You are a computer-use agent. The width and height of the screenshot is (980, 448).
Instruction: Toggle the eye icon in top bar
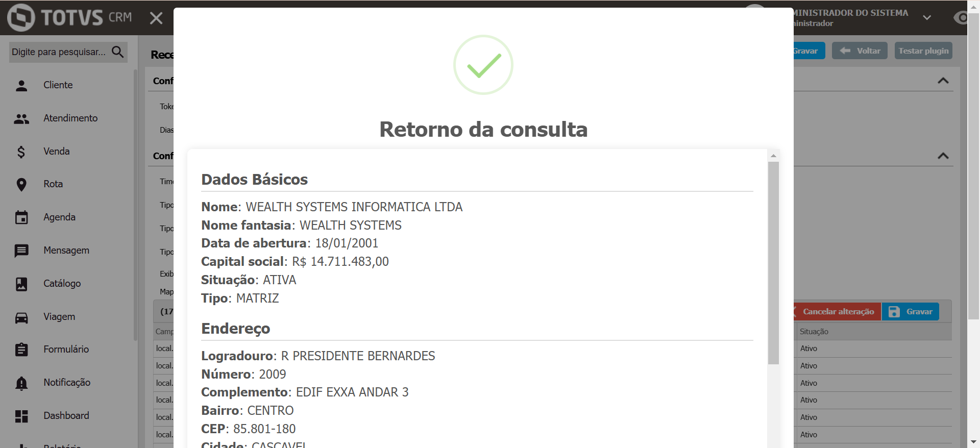click(961, 18)
